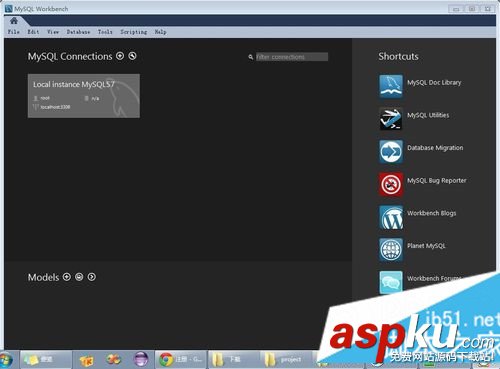Click the MySQL Utilities icon
This screenshot has width=500, height=369.
point(391,119)
